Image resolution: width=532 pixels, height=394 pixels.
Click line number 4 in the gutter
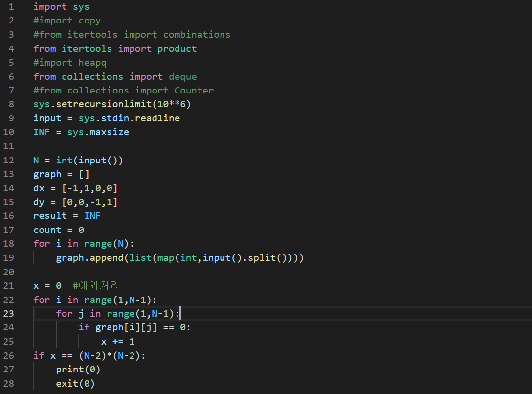[x=12, y=48]
